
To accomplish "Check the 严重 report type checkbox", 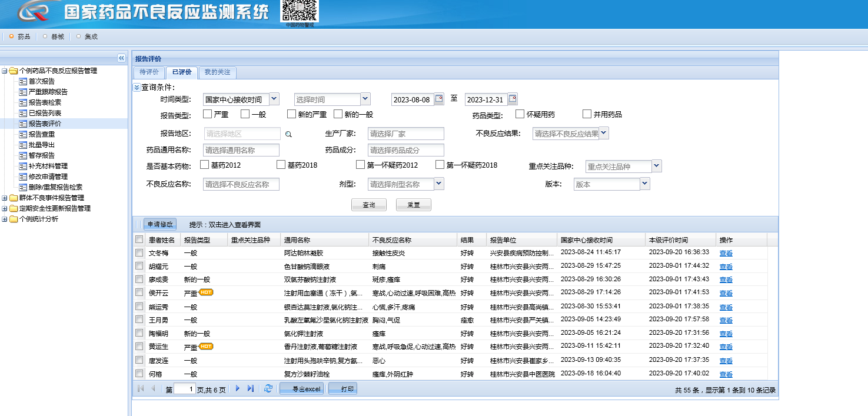I will [x=207, y=114].
